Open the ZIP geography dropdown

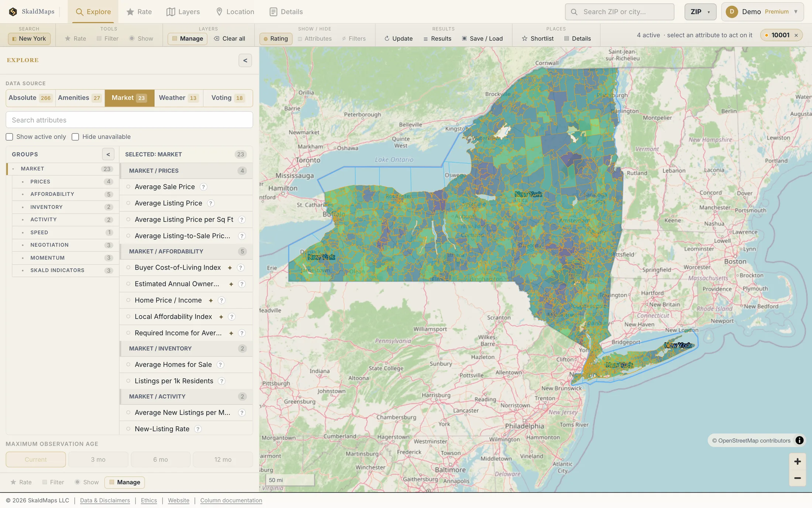700,12
